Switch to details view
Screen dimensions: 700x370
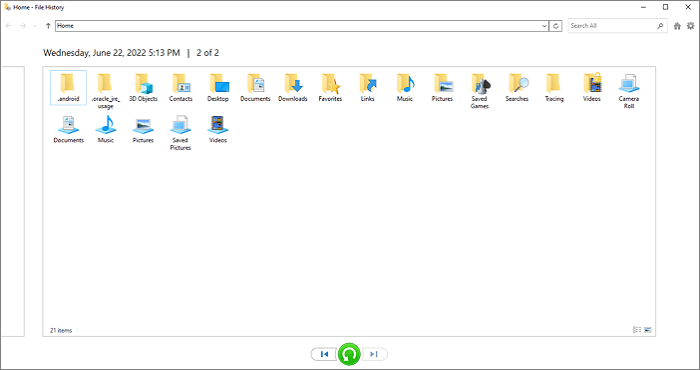637,330
